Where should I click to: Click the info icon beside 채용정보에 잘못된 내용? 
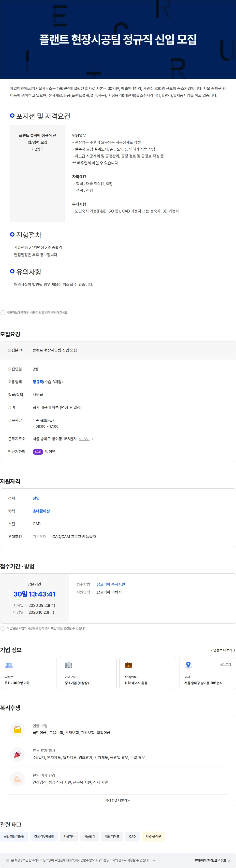[x=3, y=312]
